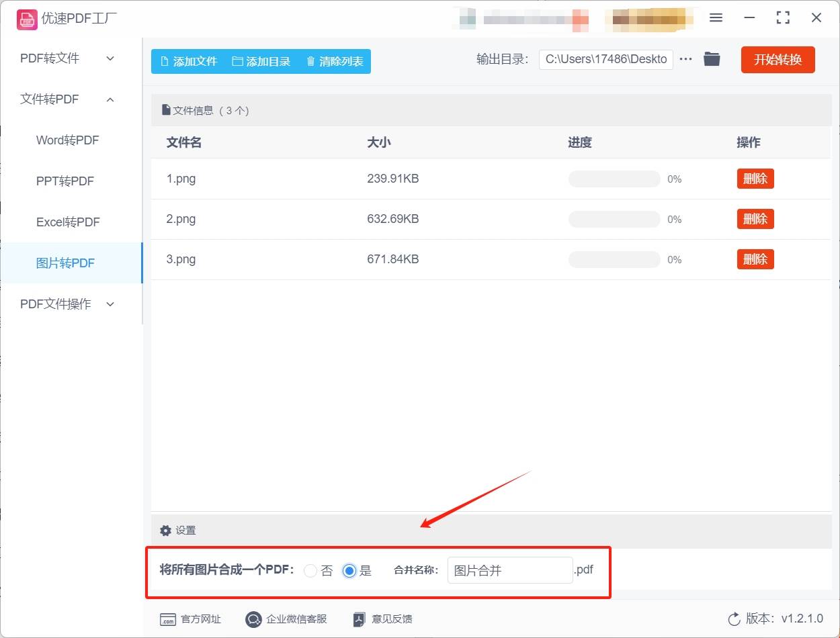Open the hamburger menu at top right

click(x=716, y=18)
